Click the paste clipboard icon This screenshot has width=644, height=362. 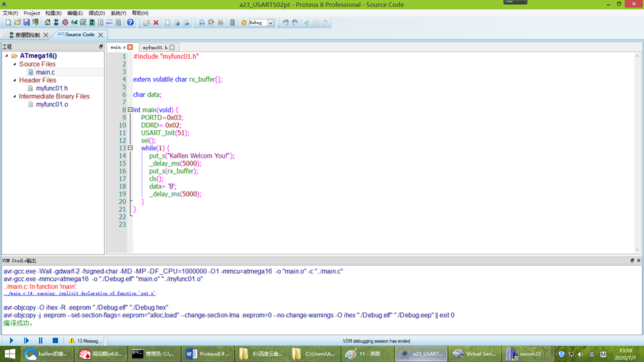(325, 23)
